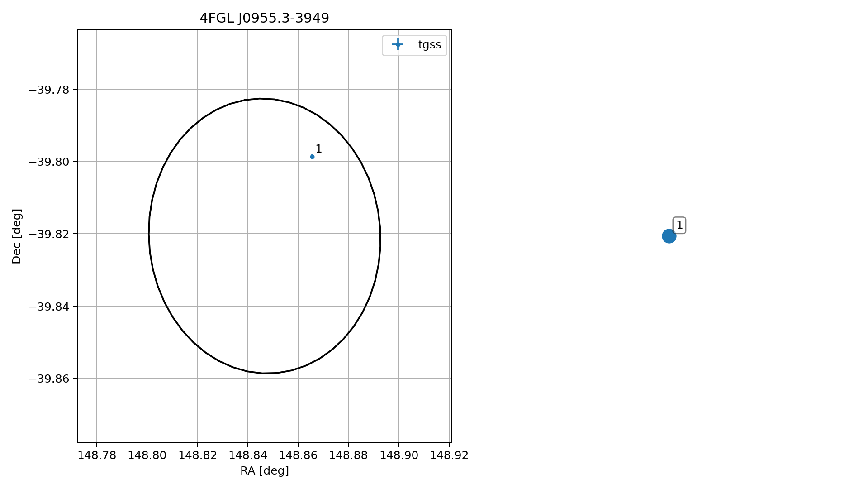
Task: Click the y-axis tick label −39.78
Action: click(49, 90)
